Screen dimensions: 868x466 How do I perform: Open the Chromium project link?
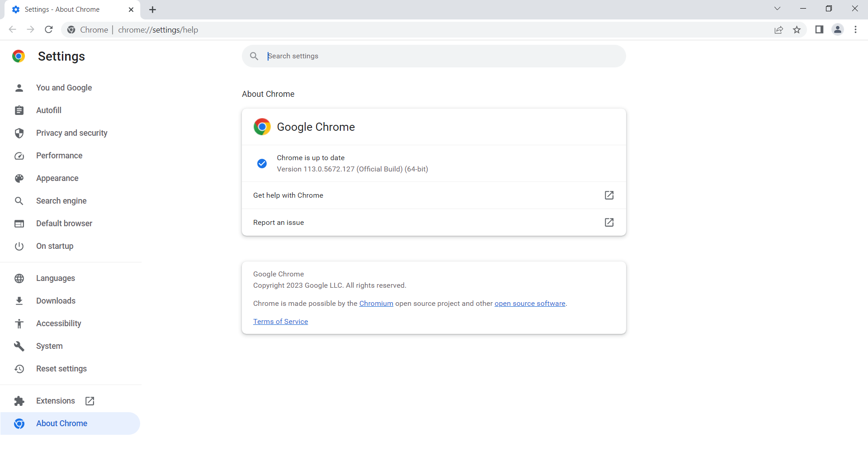(376, 304)
